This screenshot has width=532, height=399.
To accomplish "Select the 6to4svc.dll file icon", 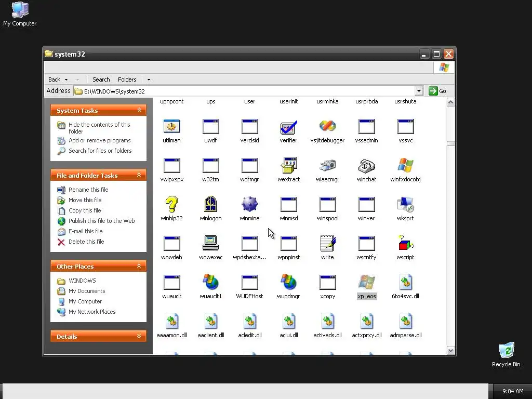I will tap(405, 283).
